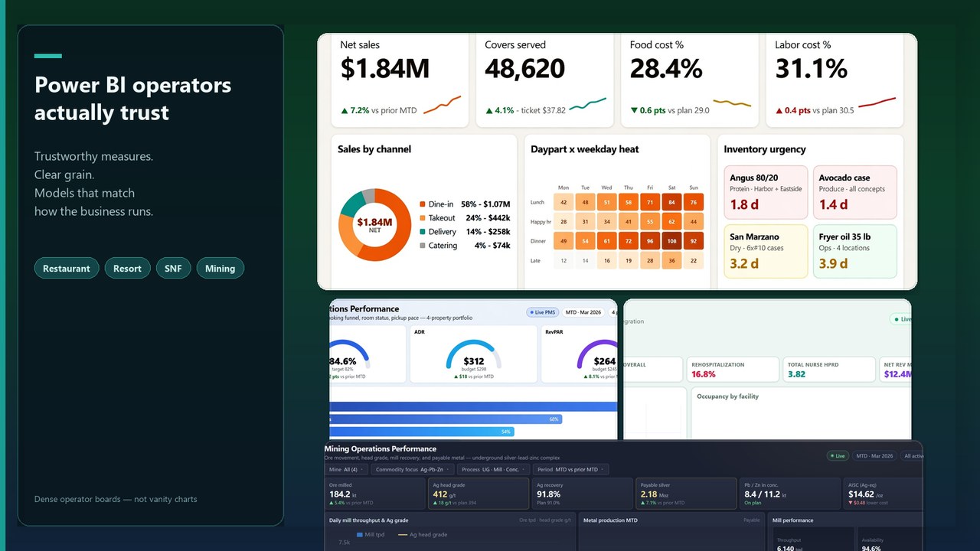The image size is (980, 551).
Task: Click the Mill performance panel title
Action: pos(793,520)
